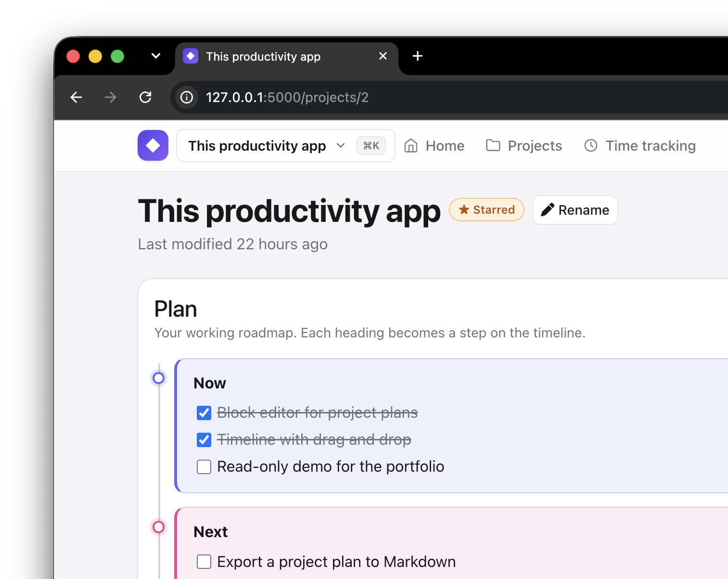The image size is (728, 579).
Task: Click the Next heading
Action: (x=211, y=532)
